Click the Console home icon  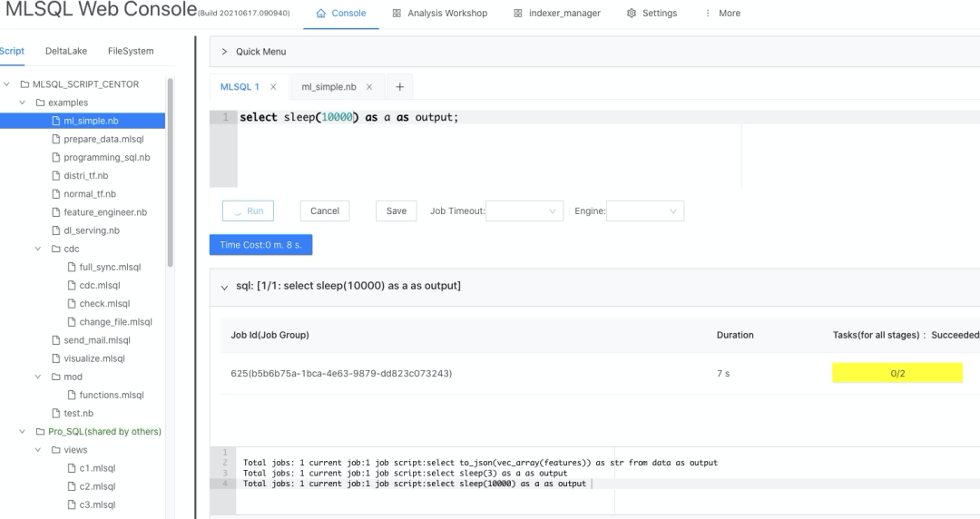[321, 14]
